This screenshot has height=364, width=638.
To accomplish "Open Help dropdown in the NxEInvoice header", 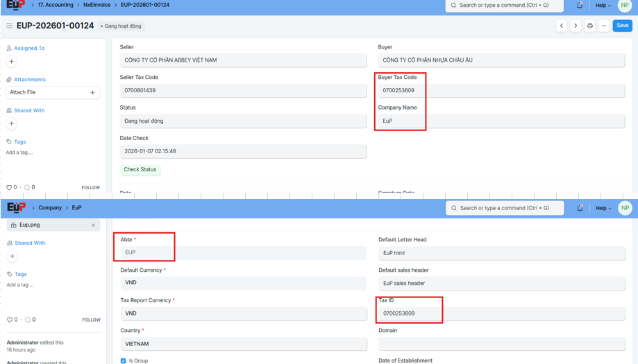I will click(603, 6).
